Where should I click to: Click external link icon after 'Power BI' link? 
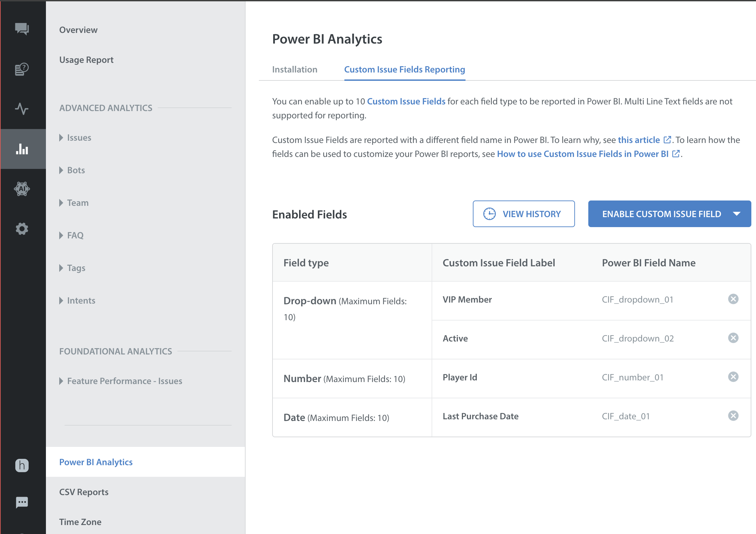click(676, 154)
